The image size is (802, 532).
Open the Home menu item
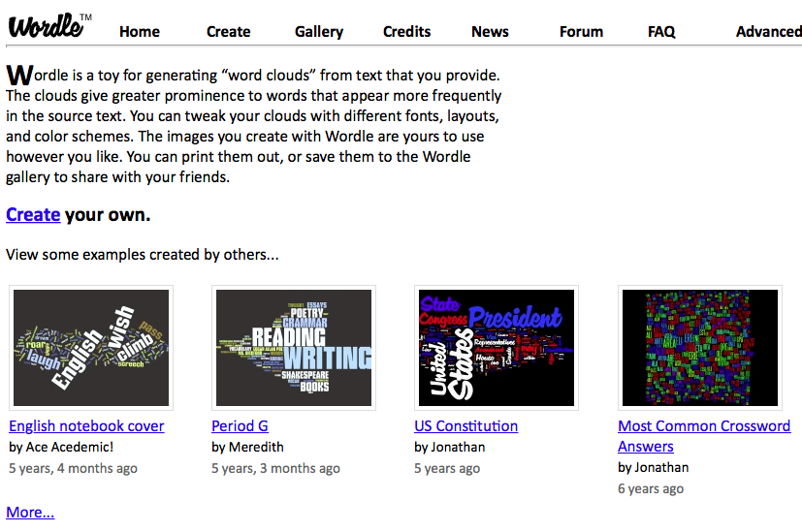[x=139, y=32]
